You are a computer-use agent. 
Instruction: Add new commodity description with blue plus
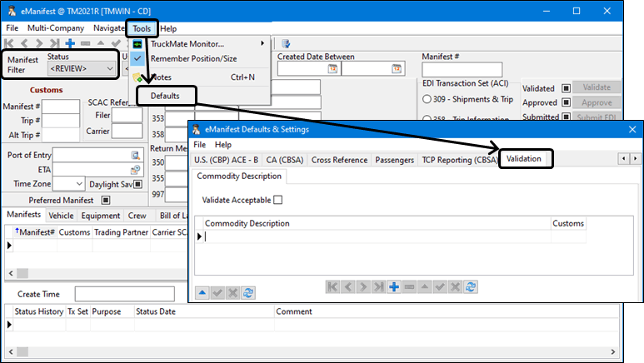pos(394,286)
